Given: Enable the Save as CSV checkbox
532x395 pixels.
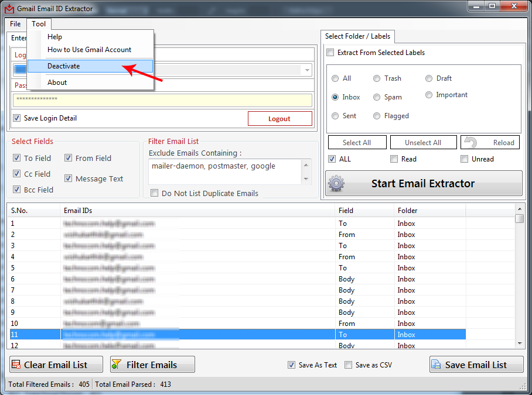Looking at the screenshot, I should [x=348, y=365].
